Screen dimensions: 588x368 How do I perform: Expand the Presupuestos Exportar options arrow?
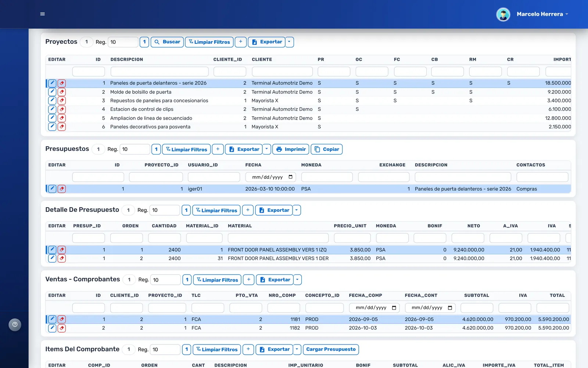[x=267, y=149]
